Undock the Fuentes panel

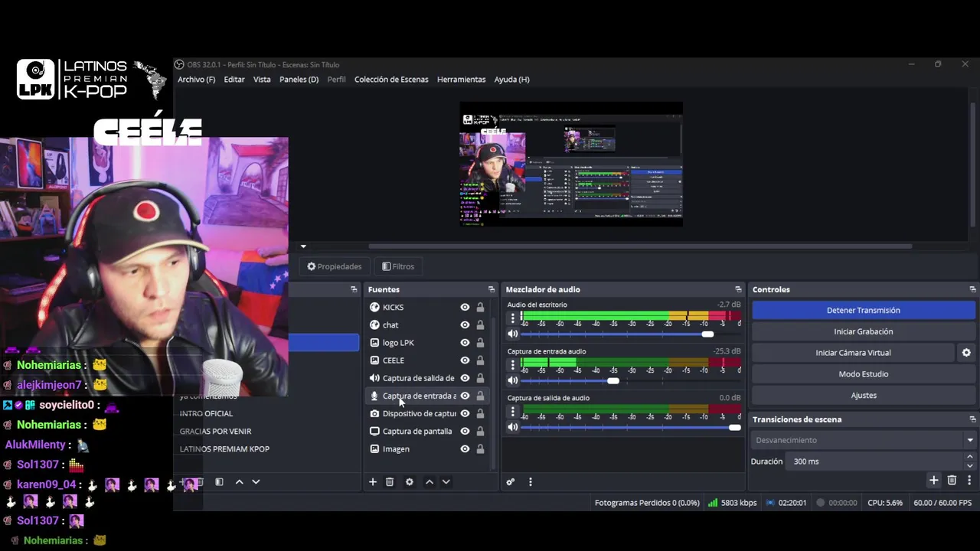click(492, 289)
